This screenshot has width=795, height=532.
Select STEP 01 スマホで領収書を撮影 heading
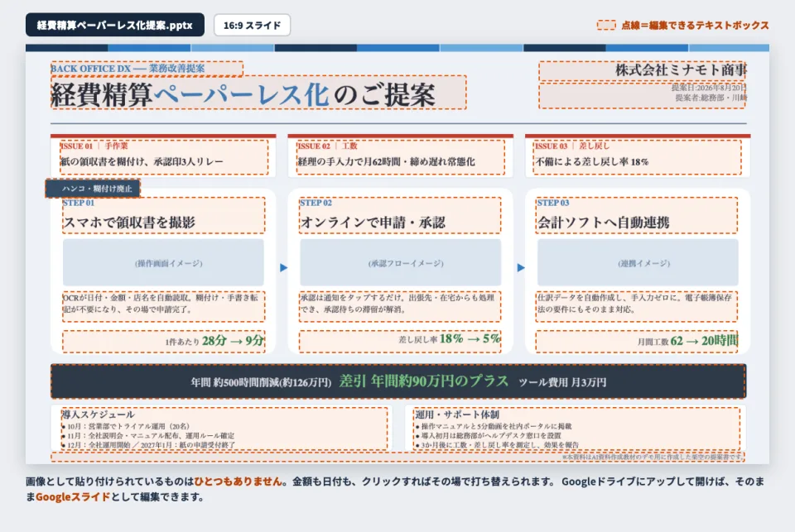pyautogui.click(x=164, y=215)
